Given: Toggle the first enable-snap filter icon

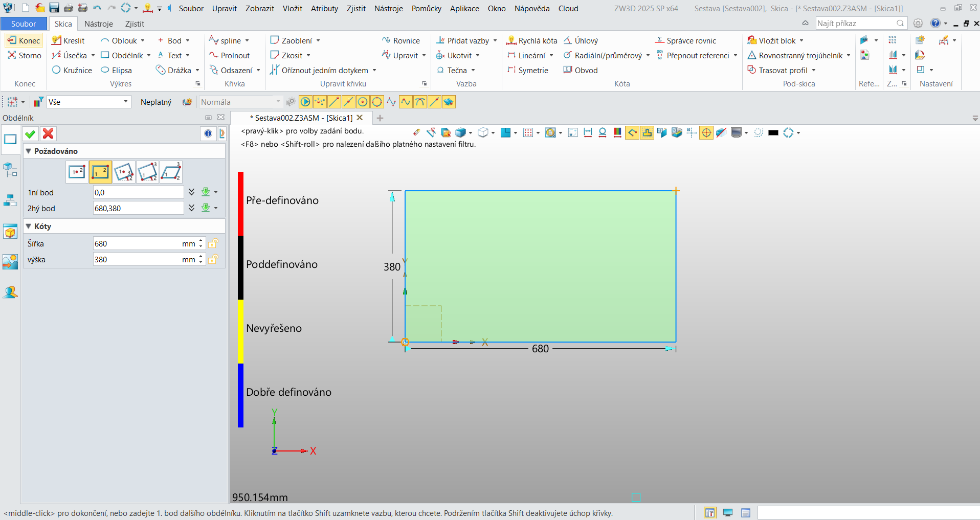Looking at the screenshot, I should point(305,102).
